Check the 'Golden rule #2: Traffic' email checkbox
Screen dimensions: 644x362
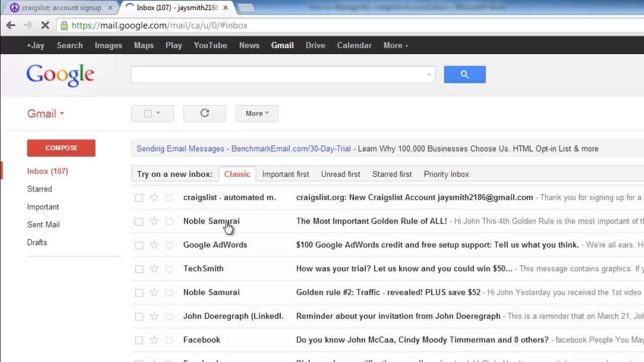139,292
